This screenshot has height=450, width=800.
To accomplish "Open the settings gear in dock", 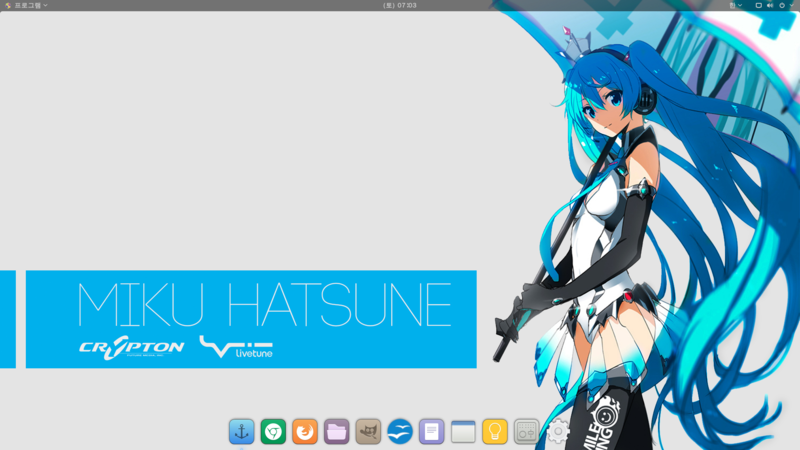I will [x=558, y=432].
